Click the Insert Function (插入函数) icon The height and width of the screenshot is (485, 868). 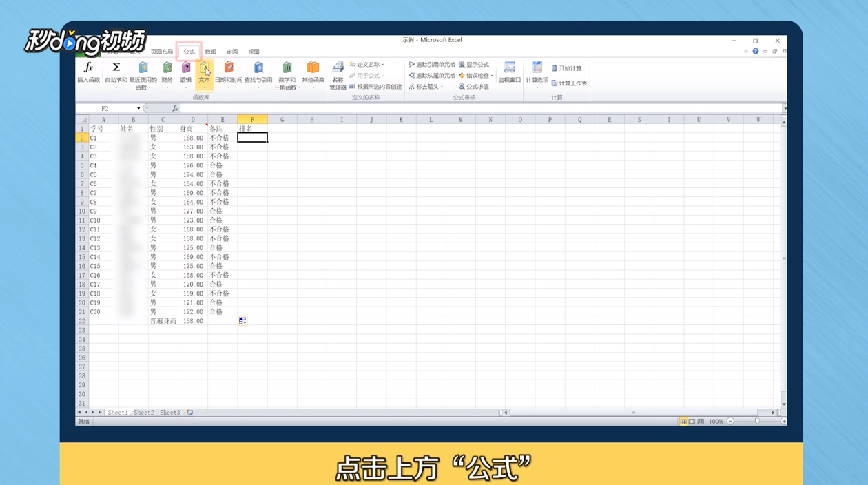pyautogui.click(x=88, y=72)
